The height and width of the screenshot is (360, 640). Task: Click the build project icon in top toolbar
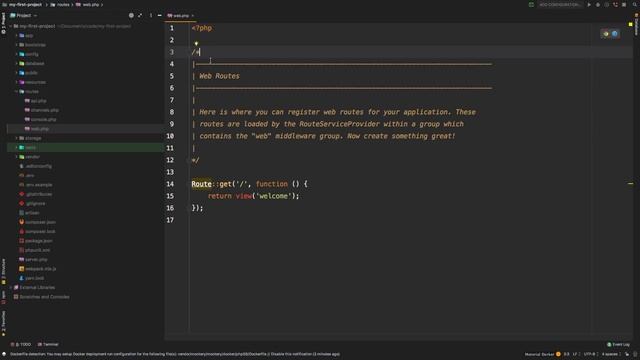tap(531, 5)
